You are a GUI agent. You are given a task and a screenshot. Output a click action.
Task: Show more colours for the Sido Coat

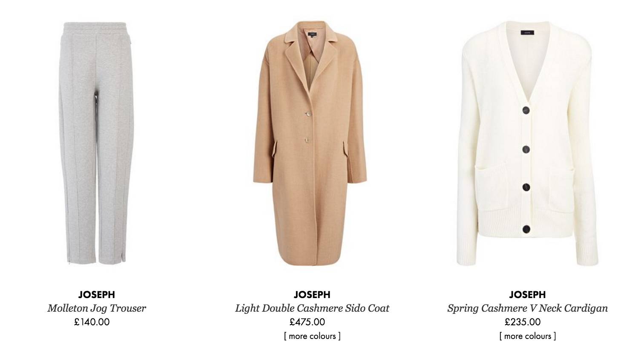[312, 336]
